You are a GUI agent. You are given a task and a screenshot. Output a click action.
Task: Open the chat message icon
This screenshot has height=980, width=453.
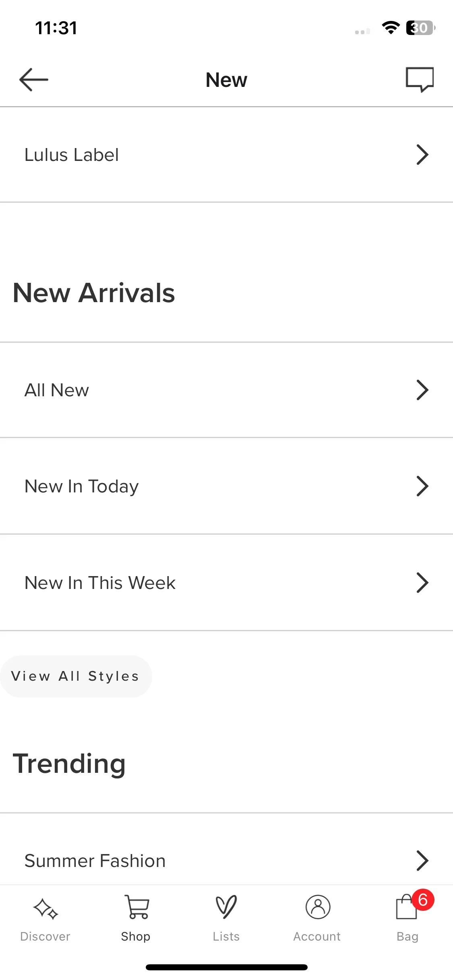click(x=420, y=80)
